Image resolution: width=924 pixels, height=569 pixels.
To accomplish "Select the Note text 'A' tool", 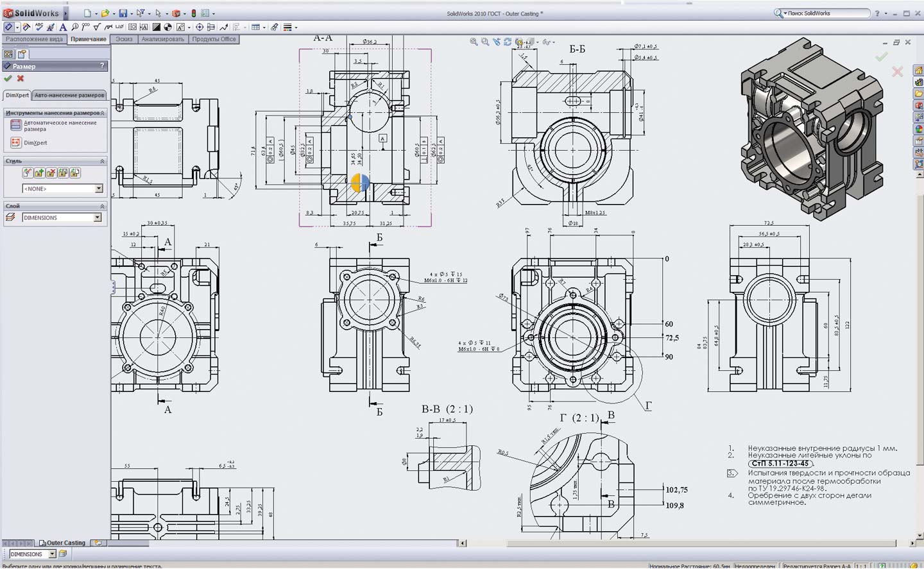I will pos(63,27).
